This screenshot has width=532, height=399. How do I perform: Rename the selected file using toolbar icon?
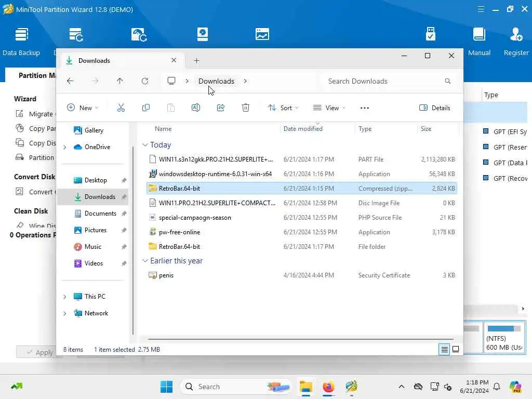[x=196, y=108]
